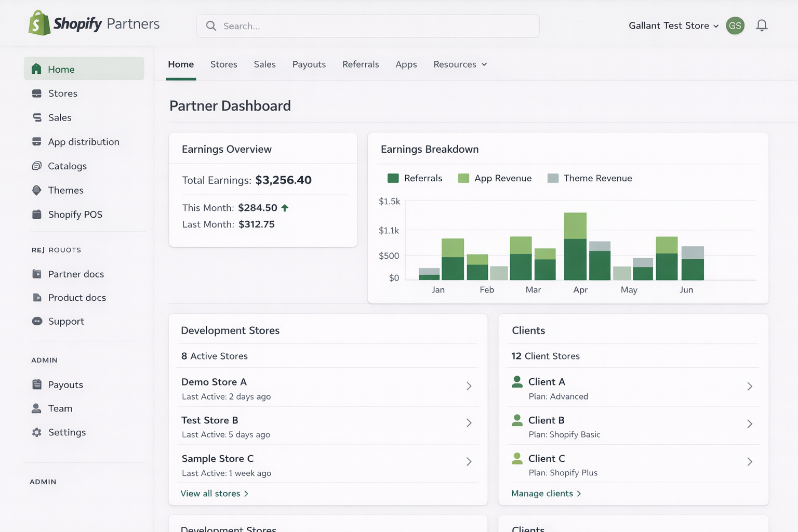Open the Referrals tab
Viewport: 798px width, 532px height.
[361, 64]
